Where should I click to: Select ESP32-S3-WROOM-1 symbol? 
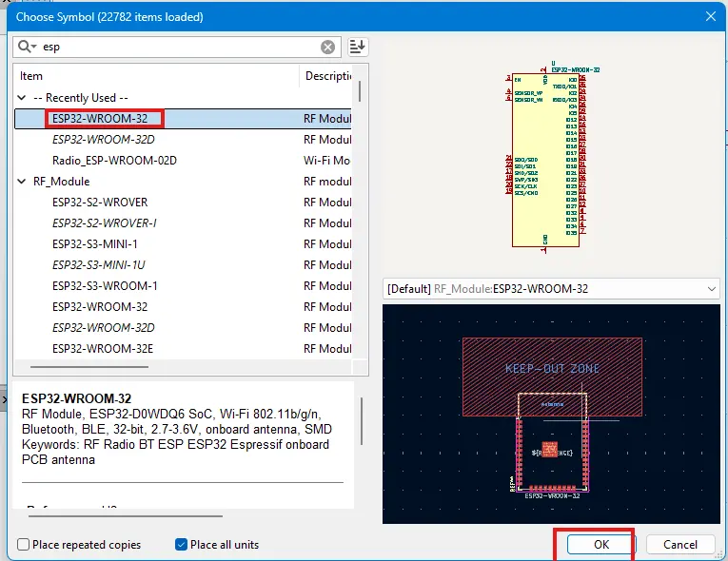[183, 286]
